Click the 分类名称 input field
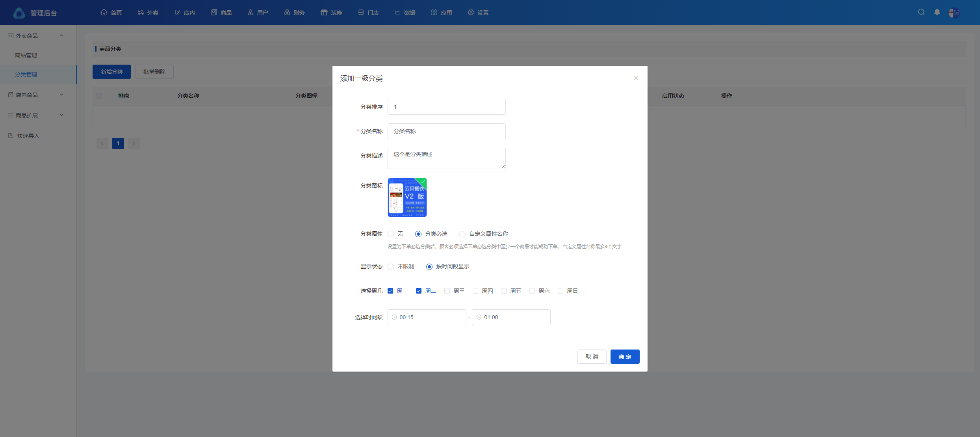This screenshot has width=980, height=437. tap(446, 131)
